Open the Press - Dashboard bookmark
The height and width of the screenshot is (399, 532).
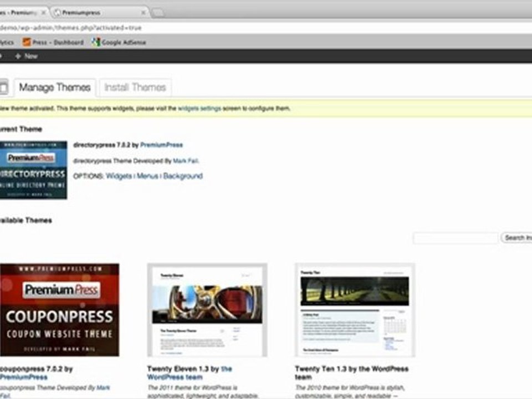(53, 43)
